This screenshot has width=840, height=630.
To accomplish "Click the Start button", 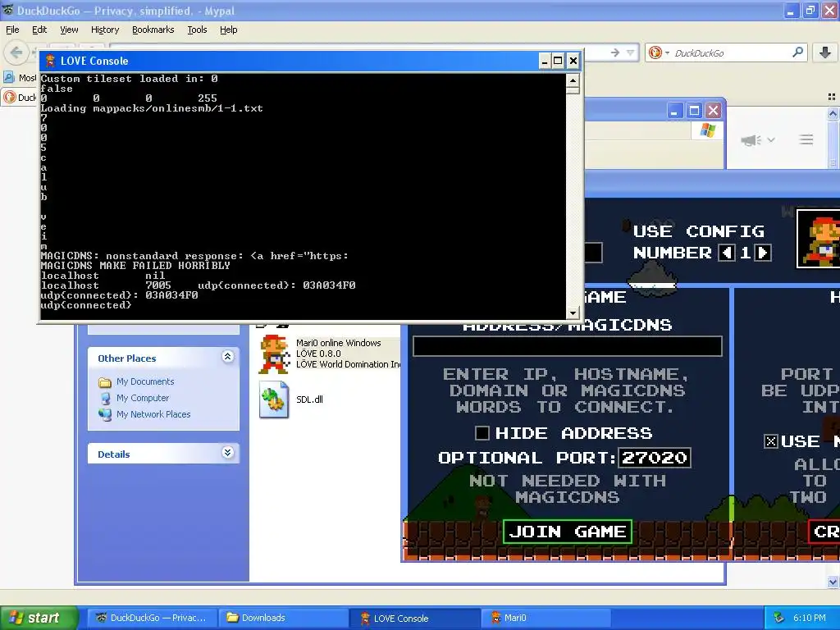I will pyautogui.click(x=39, y=618).
